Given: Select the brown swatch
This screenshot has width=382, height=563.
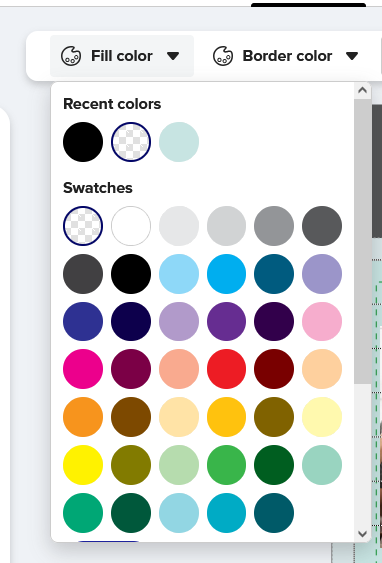Looking at the screenshot, I should [x=131, y=417].
